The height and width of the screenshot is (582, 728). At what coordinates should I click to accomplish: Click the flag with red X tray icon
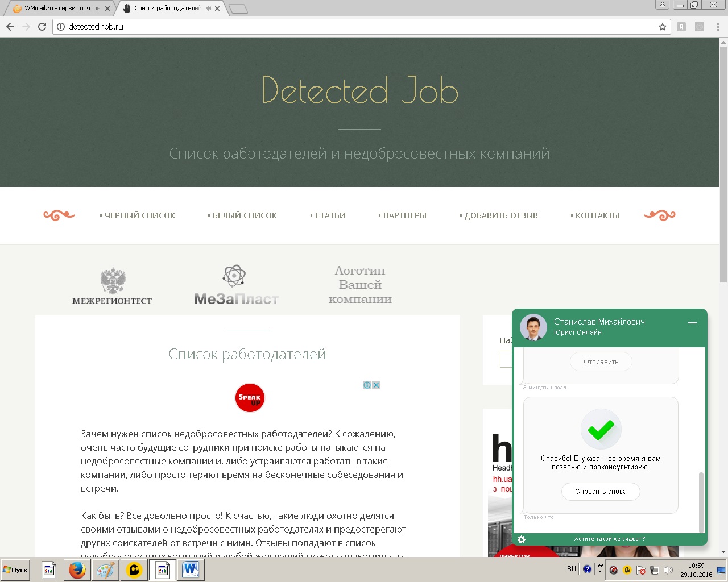(x=641, y=570)
